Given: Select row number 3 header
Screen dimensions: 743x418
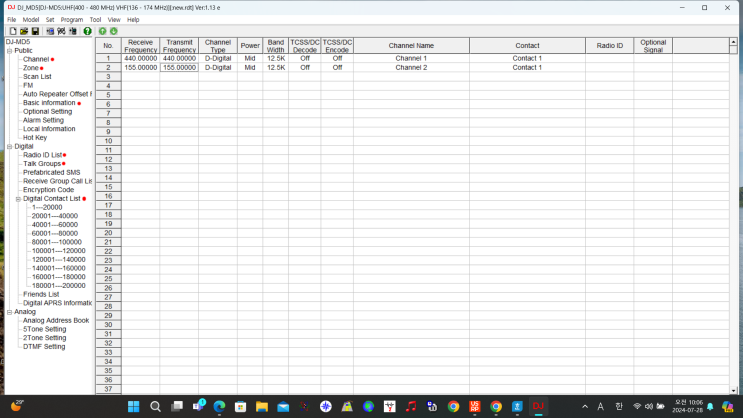Looking at the screenshot, I should pyautogui.click(x=108, y=77).
